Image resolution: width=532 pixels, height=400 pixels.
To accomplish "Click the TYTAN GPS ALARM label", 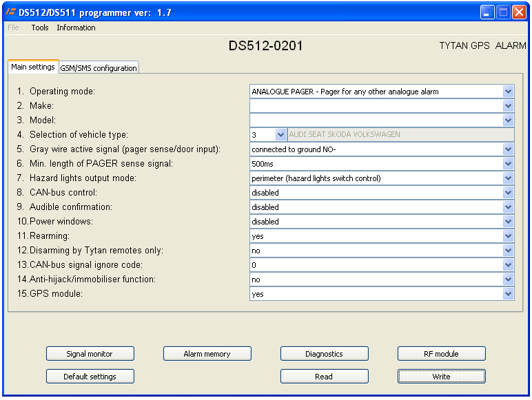I will click(x=482, y=45).
